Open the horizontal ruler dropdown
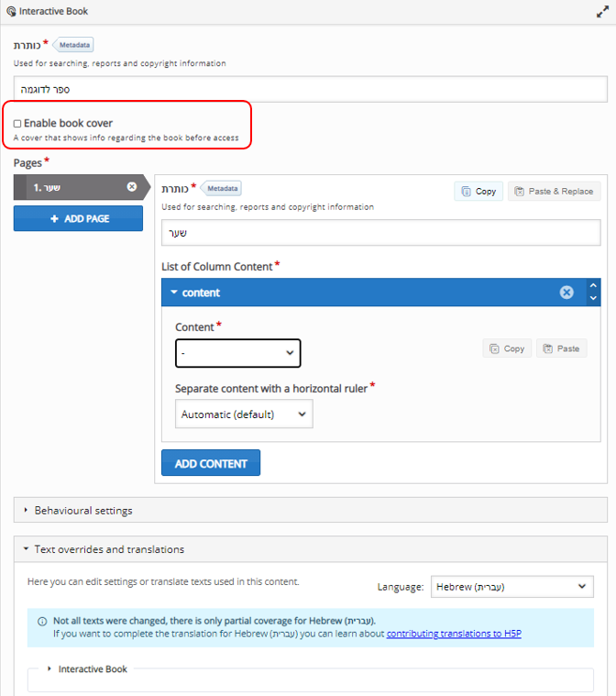This screenshot has height=696, width=616. [x=244, y=414]
